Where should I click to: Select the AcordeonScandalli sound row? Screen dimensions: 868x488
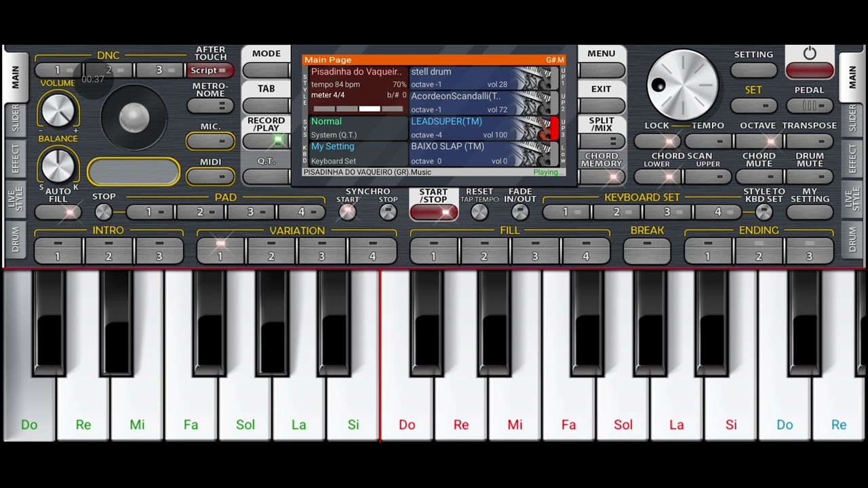click(484, 103)
